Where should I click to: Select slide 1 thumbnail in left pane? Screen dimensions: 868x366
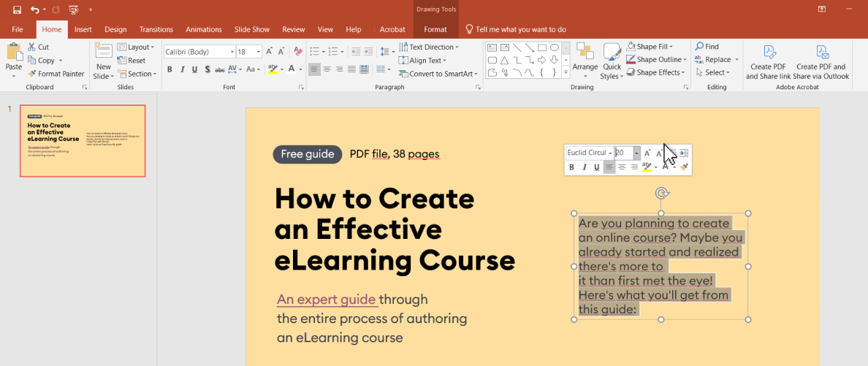(83, 141)
